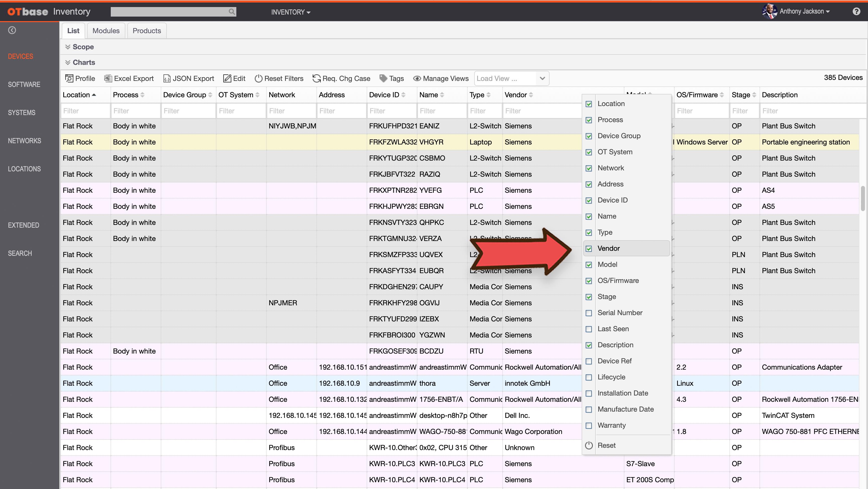Open the INVENTORY dropdown menu
The height and width of the screenshot is (489, 868).
[x=291, y=12]
